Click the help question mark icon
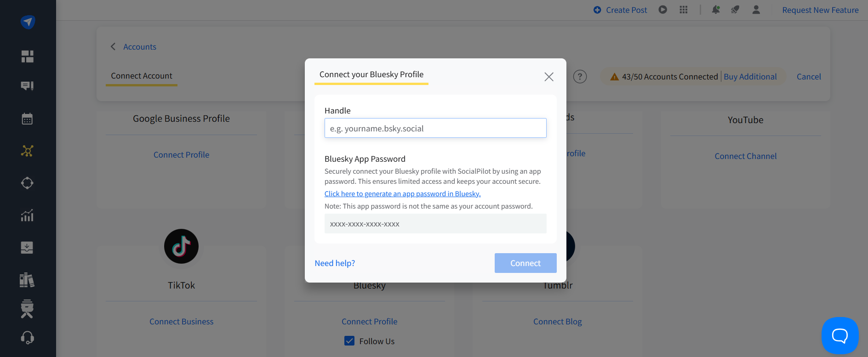 point(580,77)
